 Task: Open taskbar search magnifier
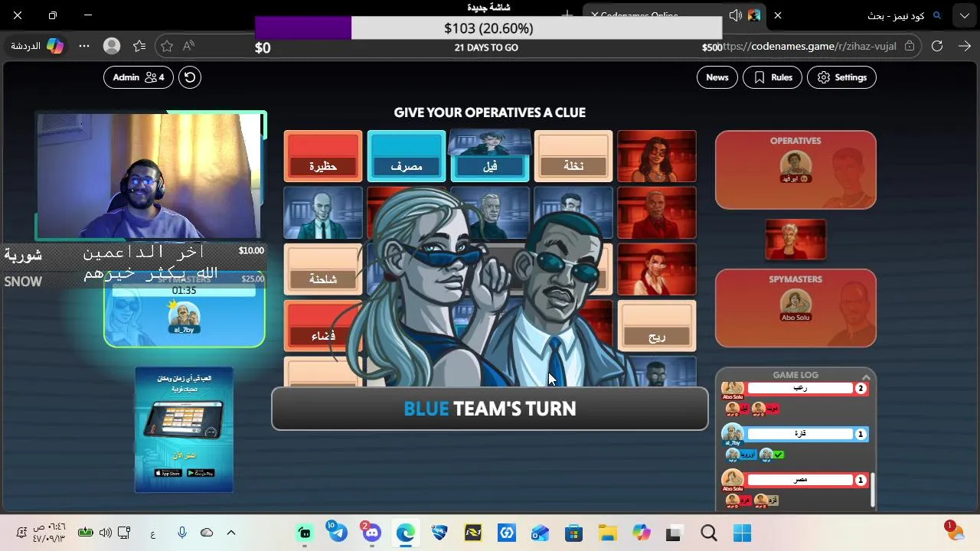(x=709, y=533)
